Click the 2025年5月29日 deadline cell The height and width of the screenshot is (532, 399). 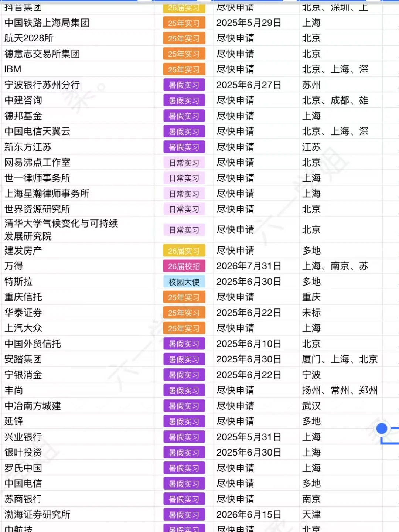(x=256, y=23)
